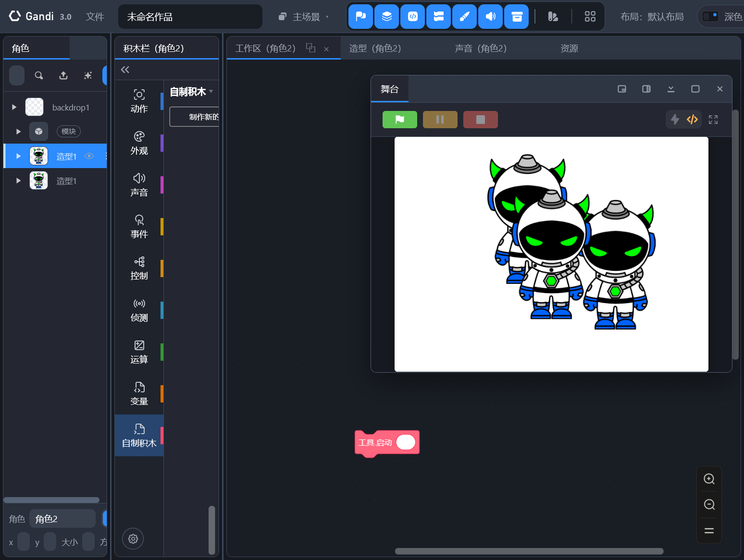This screenshot has width=744, height=560.
Task: Start project with green flag button
Action: [400, 120]
